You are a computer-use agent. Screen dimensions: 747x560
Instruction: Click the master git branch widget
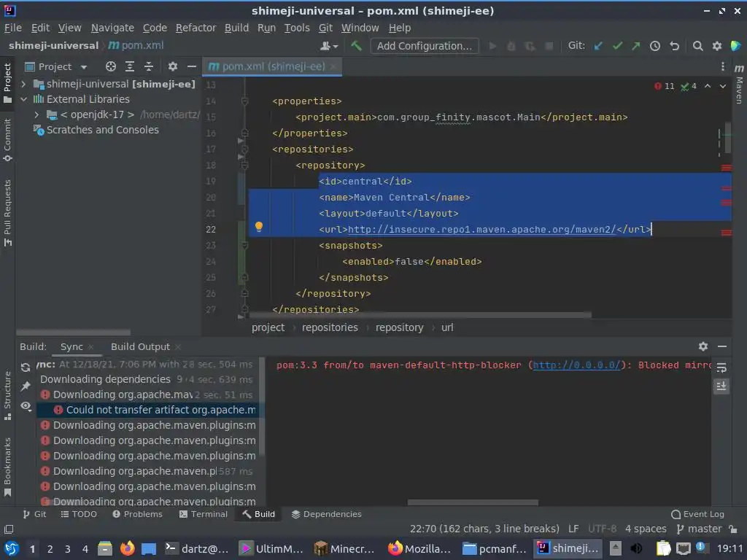699,529
